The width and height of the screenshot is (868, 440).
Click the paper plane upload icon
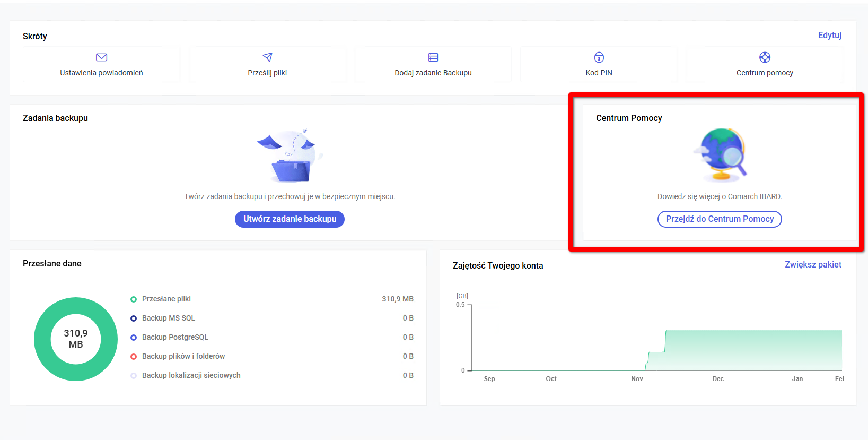click(267, 57)
